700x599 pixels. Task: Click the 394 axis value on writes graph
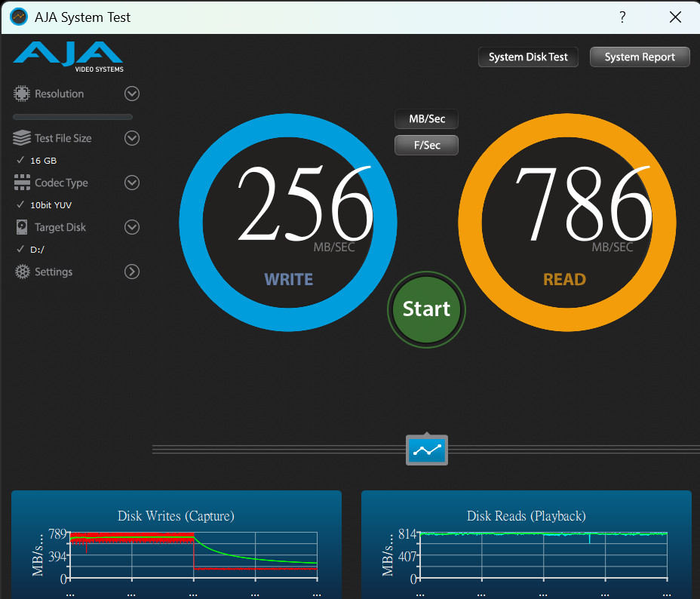click(57, 557)
